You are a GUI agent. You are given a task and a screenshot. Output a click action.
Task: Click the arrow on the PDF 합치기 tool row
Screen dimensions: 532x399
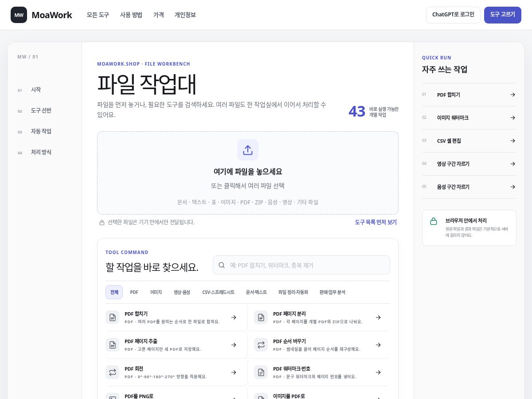[234, 317]
